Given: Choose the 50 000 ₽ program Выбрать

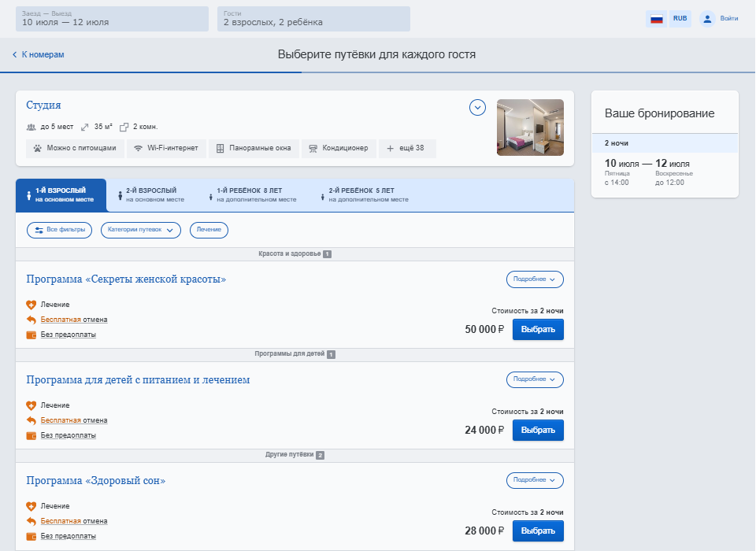Looking at the screenshot, I should coord(538,330).
